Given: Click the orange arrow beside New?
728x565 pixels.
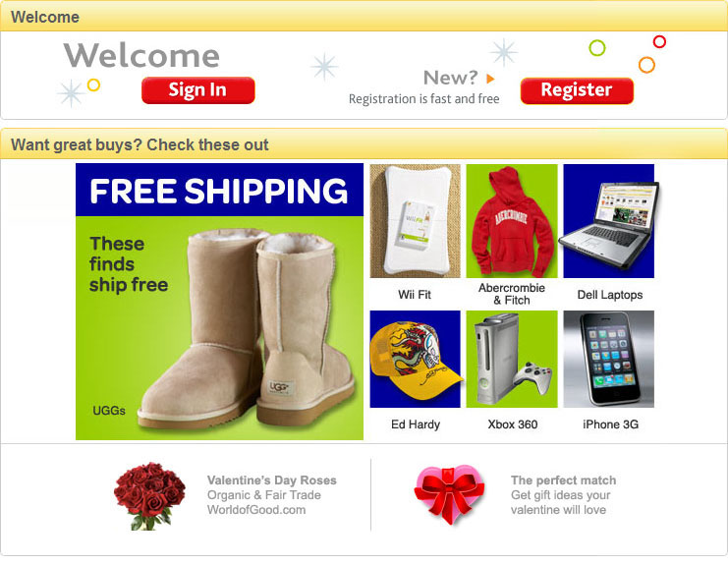Looking at the screenshot, I should coord(490,79).
